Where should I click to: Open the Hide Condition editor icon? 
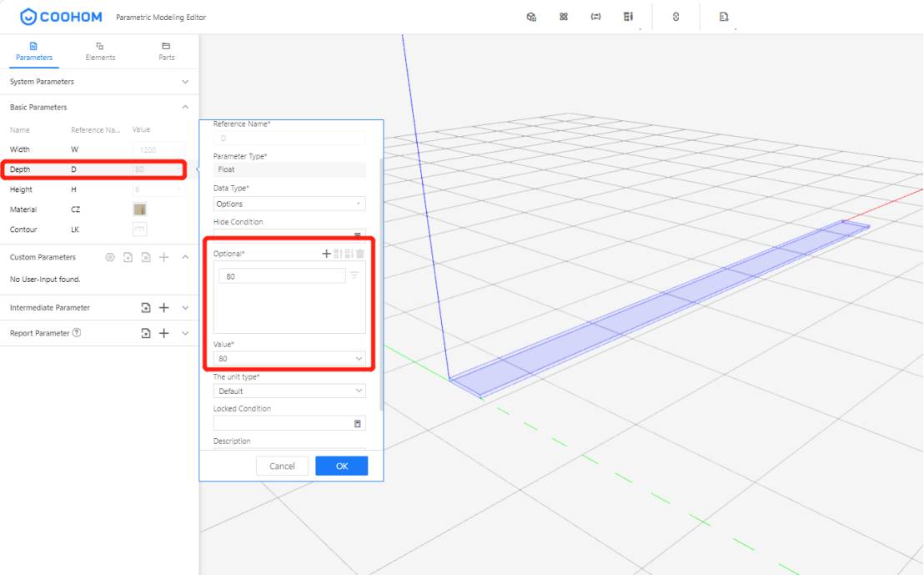tap(358, 236)
